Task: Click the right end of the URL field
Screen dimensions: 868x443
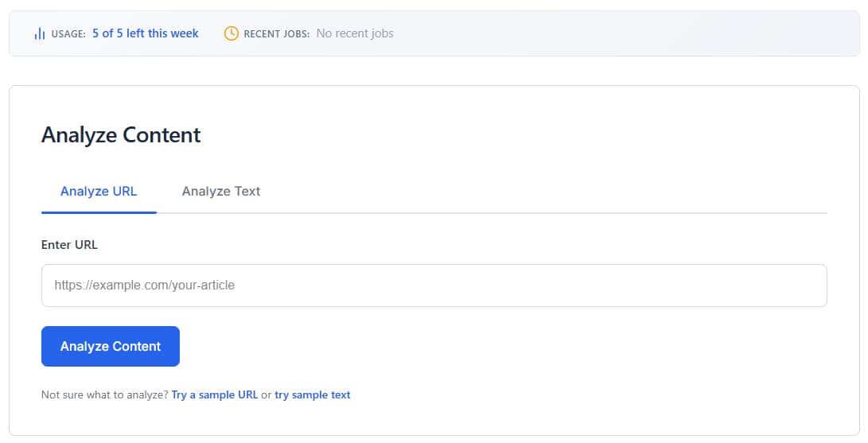Action: click(804, 286)
